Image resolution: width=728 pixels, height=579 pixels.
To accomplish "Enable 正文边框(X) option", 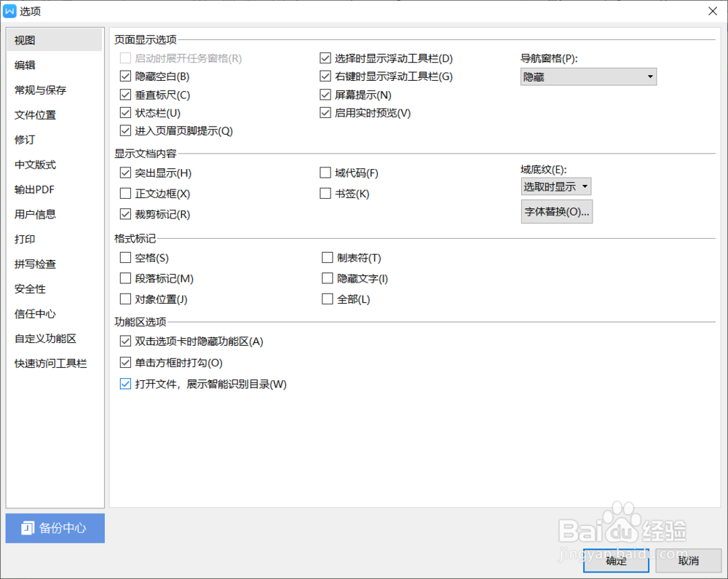I will 125,193.
